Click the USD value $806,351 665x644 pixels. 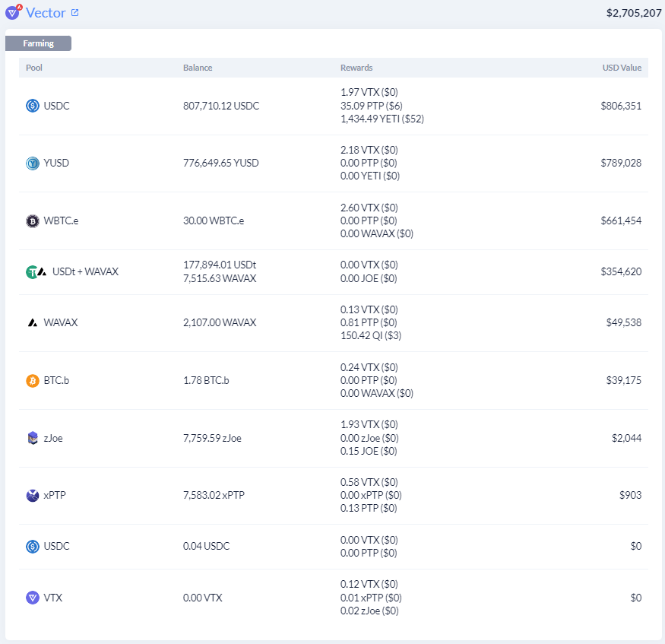[x=621, y=106]
